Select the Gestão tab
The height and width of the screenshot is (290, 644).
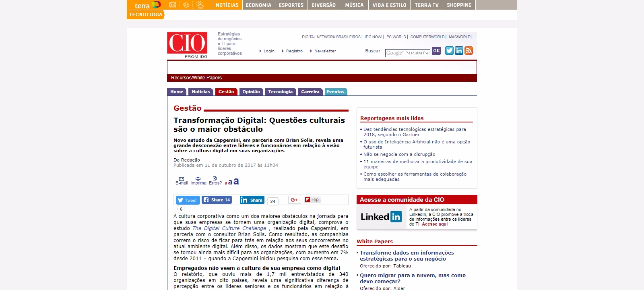click(226, 92)
